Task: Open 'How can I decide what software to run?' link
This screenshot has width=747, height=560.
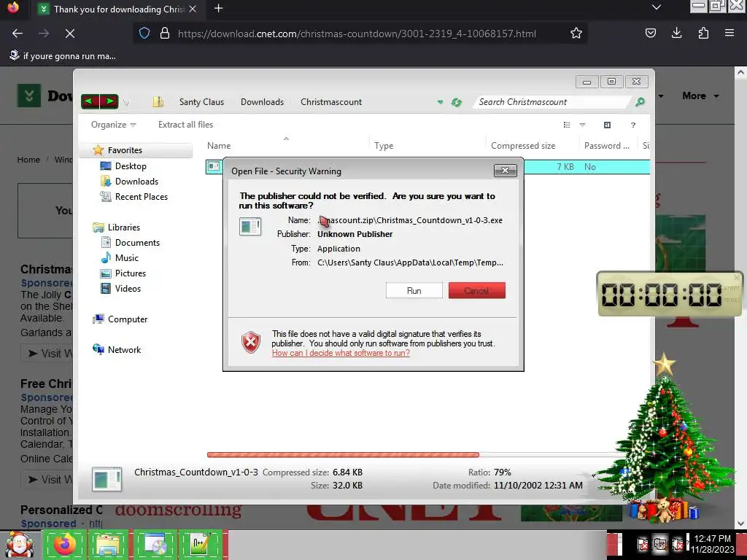Action: coord(341,353)
